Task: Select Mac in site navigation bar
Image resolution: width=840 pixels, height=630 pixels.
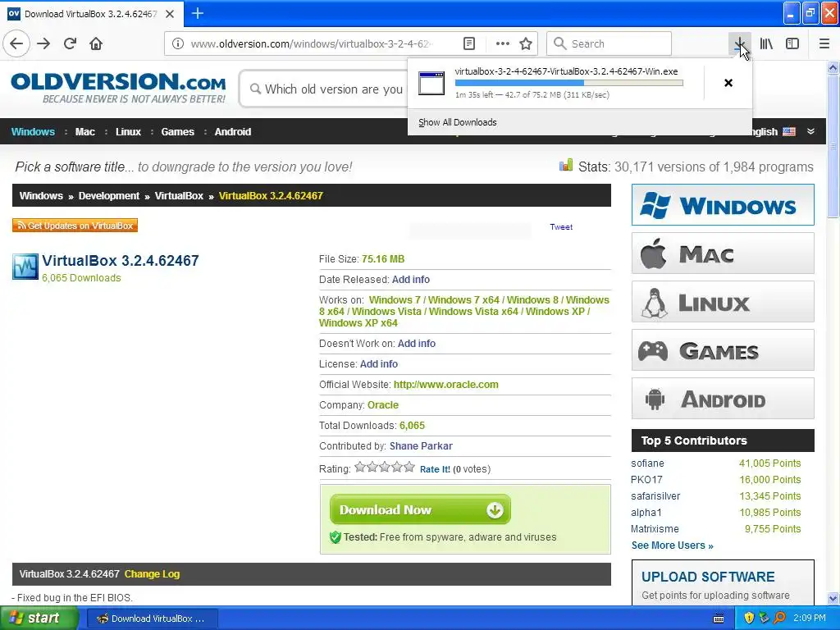Action: (x=85, y=132)
